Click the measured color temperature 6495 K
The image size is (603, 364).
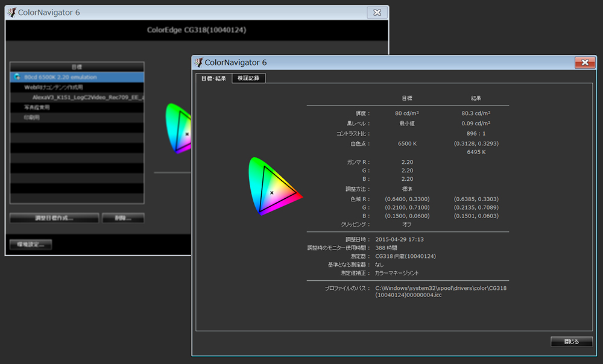click(x=476, y=152)
